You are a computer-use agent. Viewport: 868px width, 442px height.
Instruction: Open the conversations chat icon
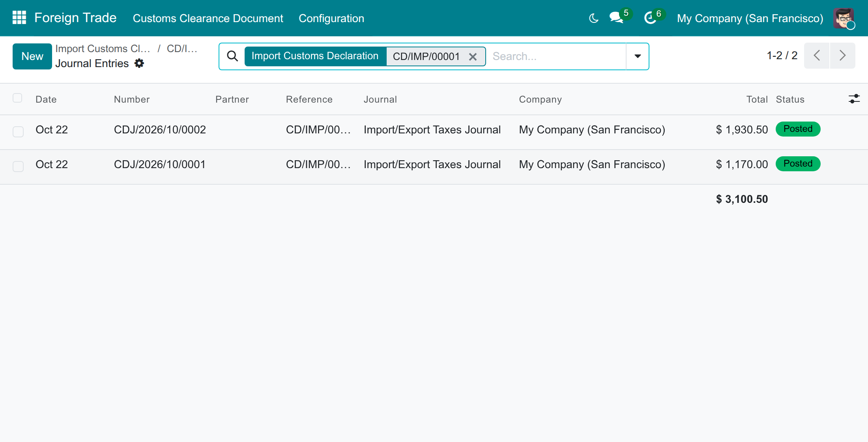[616, 18]
